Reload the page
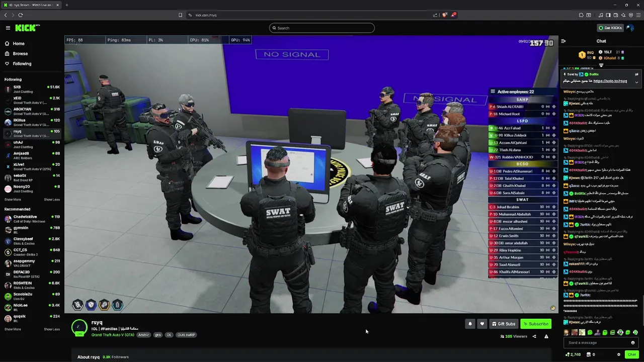Screen dimensions: 644x362 click(x=21, y=15)
